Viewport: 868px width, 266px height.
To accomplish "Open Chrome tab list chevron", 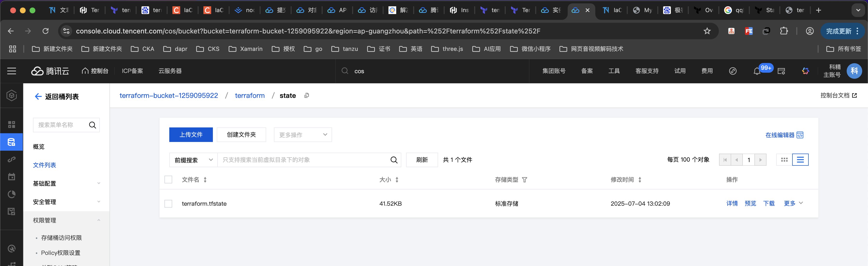I will click(x=858, y=10).
